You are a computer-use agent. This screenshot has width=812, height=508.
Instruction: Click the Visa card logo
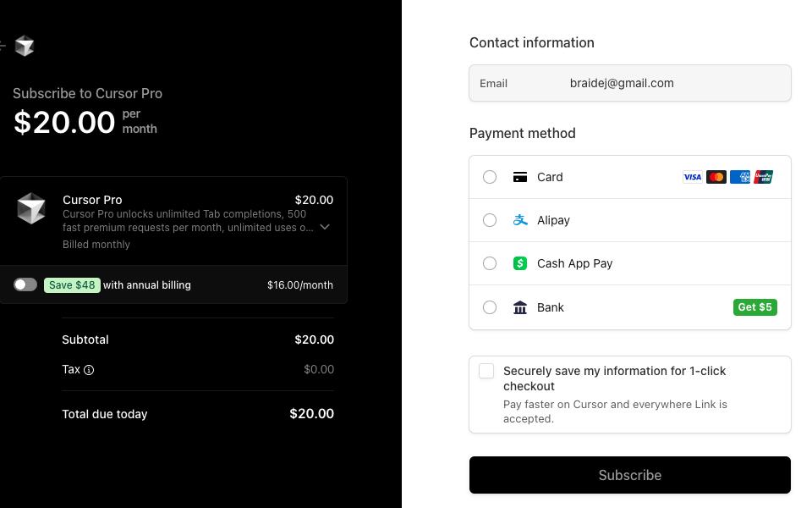pyautogui.click(x=693, y=177)
